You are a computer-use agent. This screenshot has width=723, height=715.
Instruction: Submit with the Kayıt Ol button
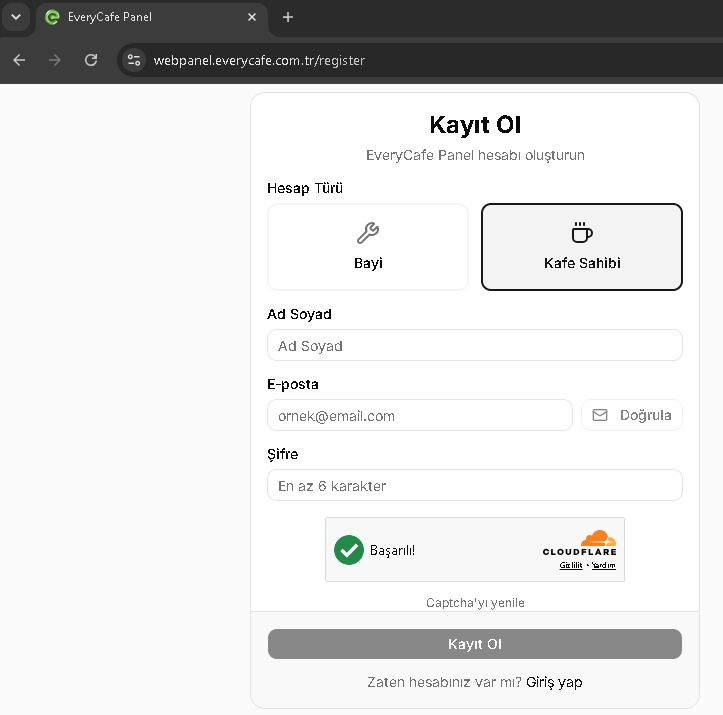(475, 644)
